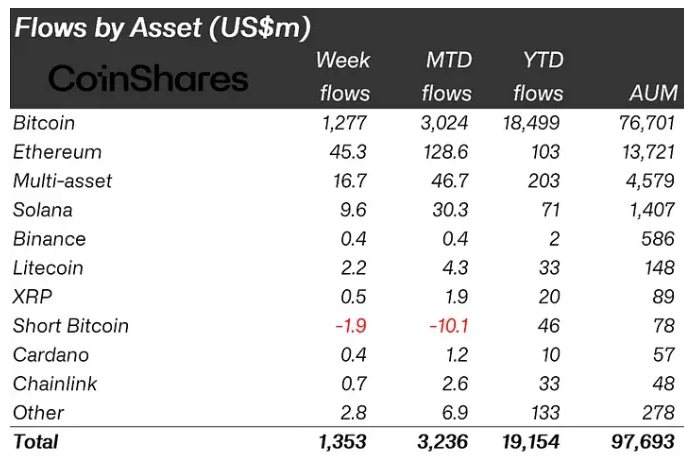
Task: Select the XRP row label
Action: point(31,297)
